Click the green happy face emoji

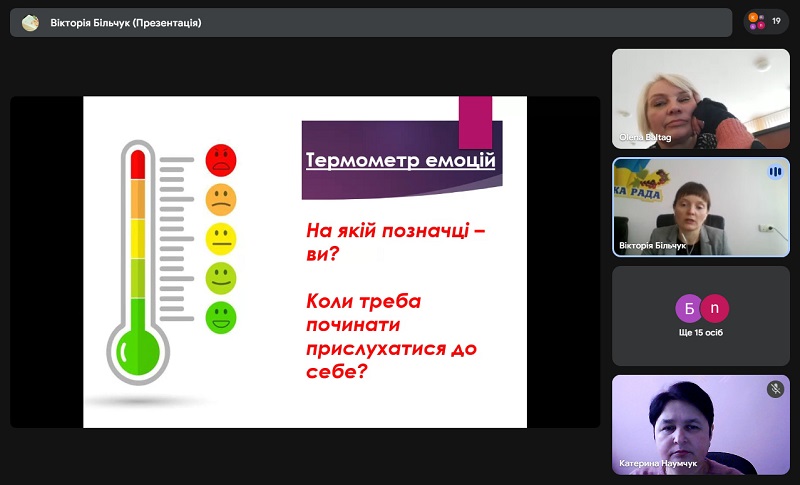[220, 318]
